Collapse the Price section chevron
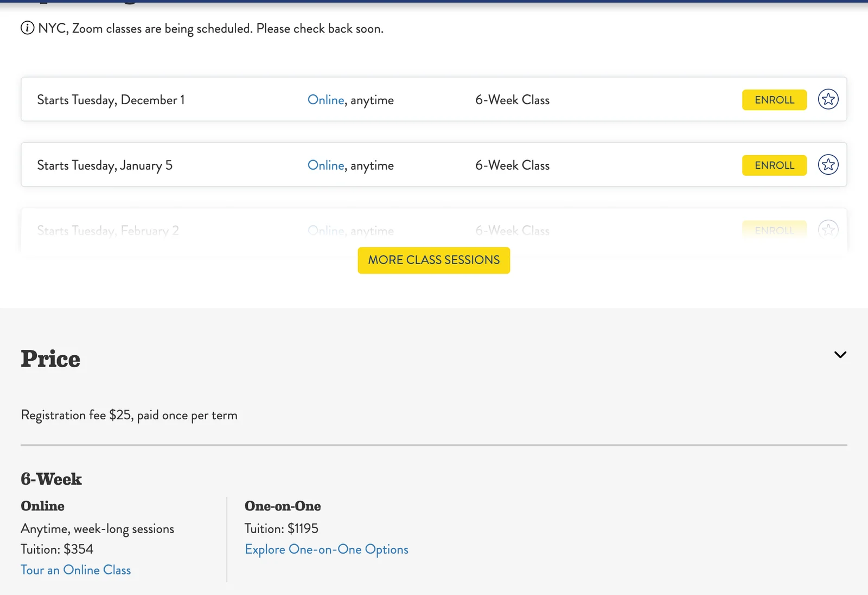The height and width of the screenshot is (595, 868). [x=840, y=355]
